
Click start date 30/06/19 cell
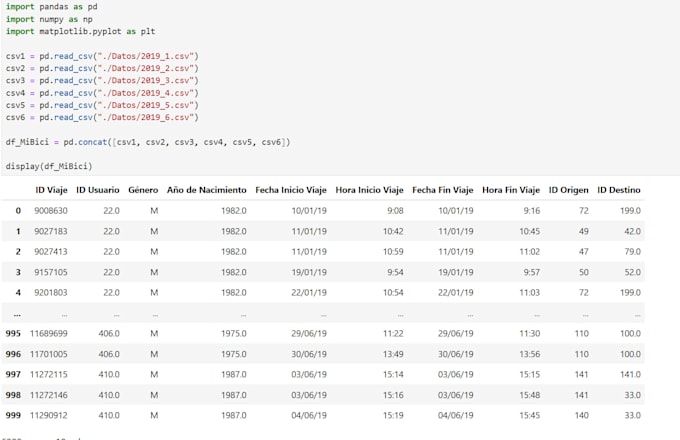coord(309,354)
